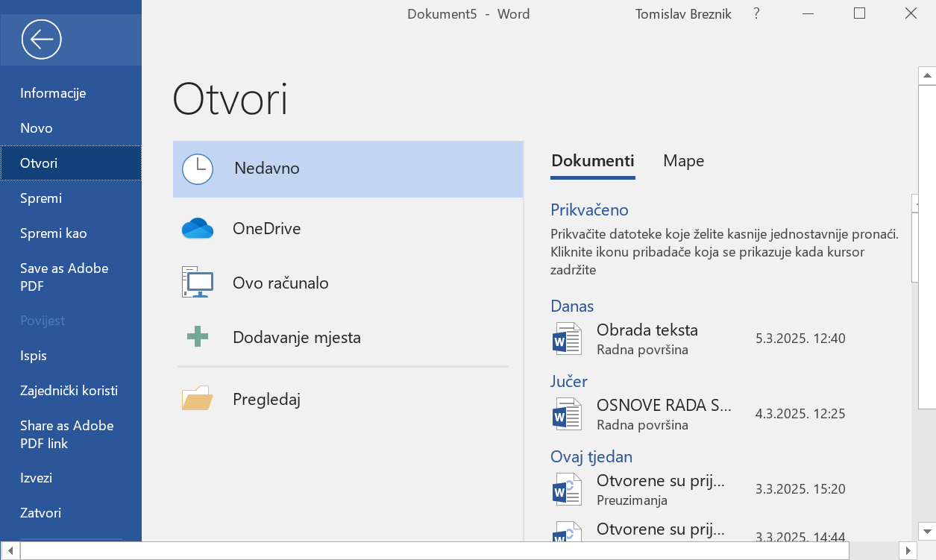Open the OneDrive cloud icon

(x=198, y=228)
